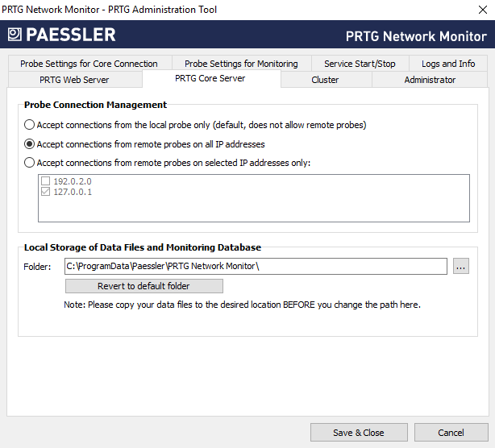Screen dimensions: 495x448
Task: Click the PRTG Network Monitor header title
Action: (416, 36)
